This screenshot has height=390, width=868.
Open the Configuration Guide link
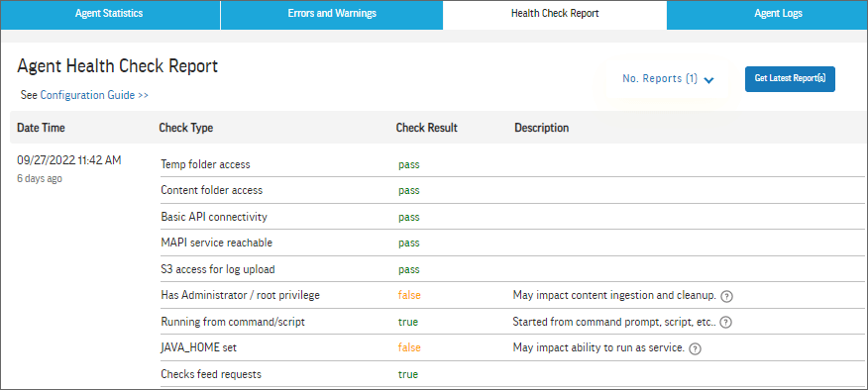pyautogui.click(x=94, y=95)
